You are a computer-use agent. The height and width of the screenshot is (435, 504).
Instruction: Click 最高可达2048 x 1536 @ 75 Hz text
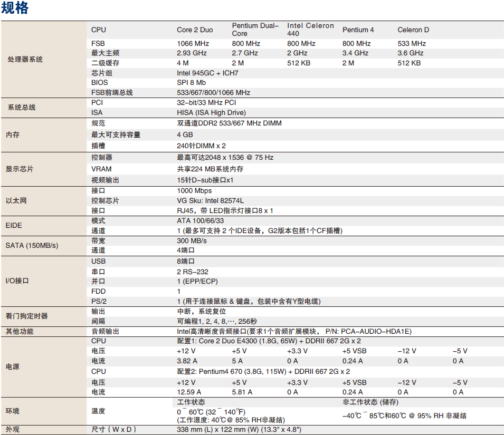pos(225,157)
